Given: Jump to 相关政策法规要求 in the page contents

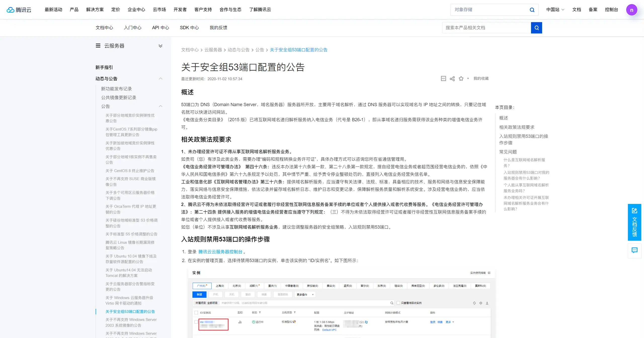Looking at the screenshot, I should click(517, 127).
